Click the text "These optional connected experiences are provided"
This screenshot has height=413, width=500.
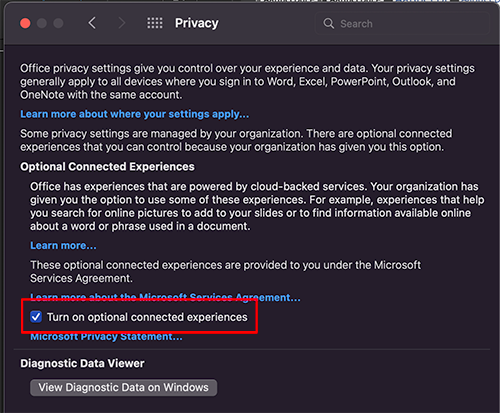click(x=225, y=271)
